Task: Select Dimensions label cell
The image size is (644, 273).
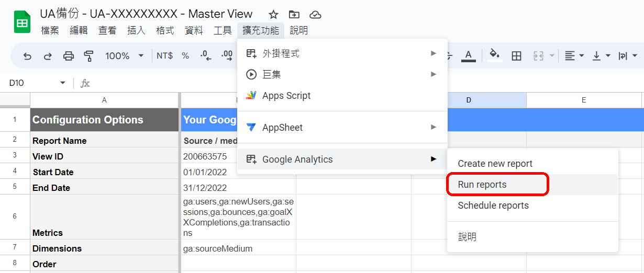Action: click(x=104, y=247)
